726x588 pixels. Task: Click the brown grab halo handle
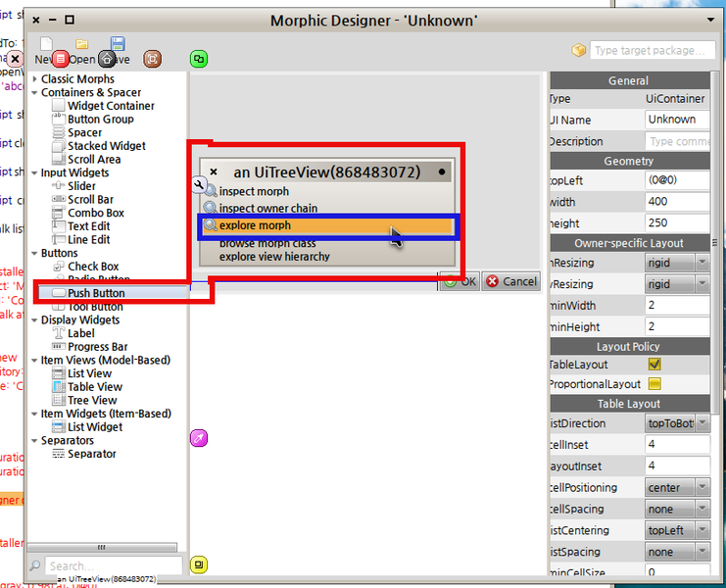click(152, 59)
